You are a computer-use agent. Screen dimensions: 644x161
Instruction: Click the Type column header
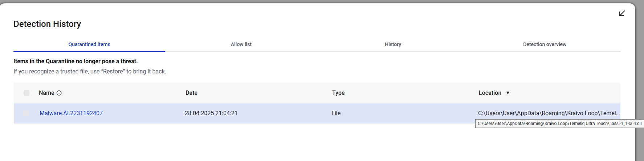pos(338,93)
